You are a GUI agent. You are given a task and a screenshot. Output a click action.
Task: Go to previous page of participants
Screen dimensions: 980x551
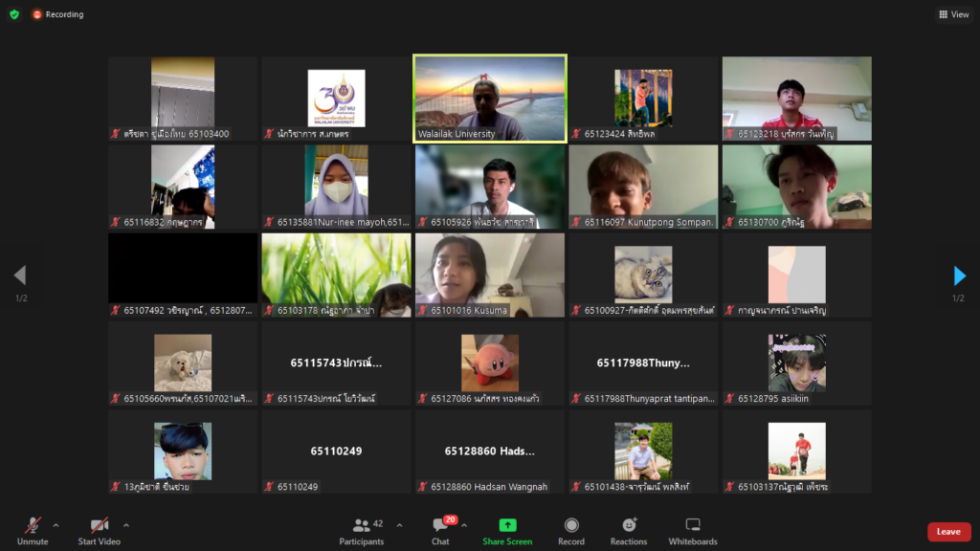click(20, 276)
